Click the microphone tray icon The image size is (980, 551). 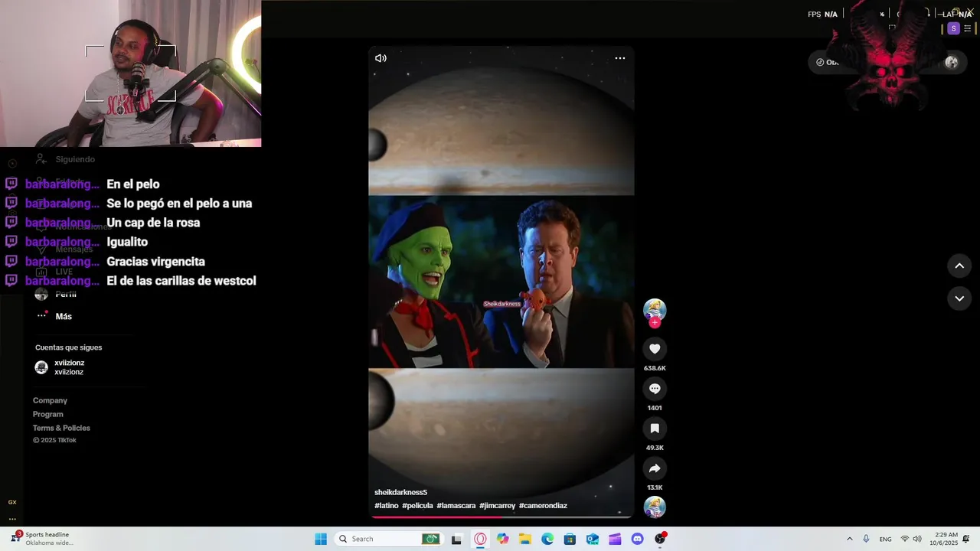[866, 539]
